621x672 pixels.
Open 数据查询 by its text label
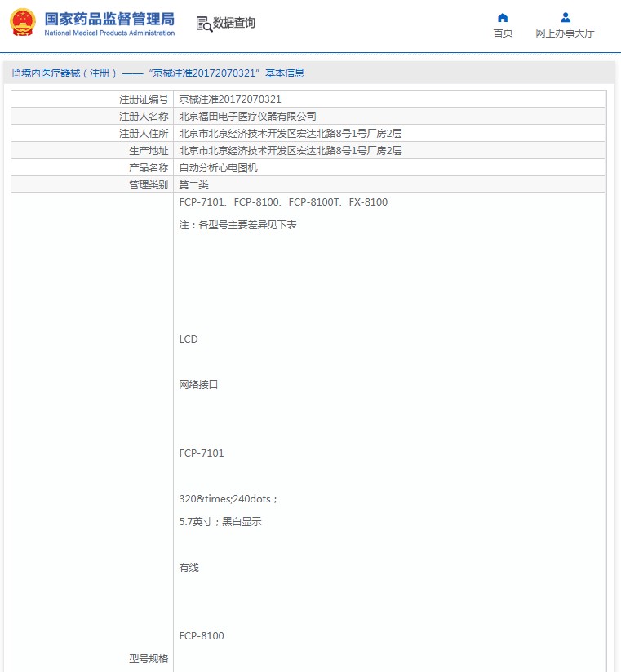click(234, 24)
